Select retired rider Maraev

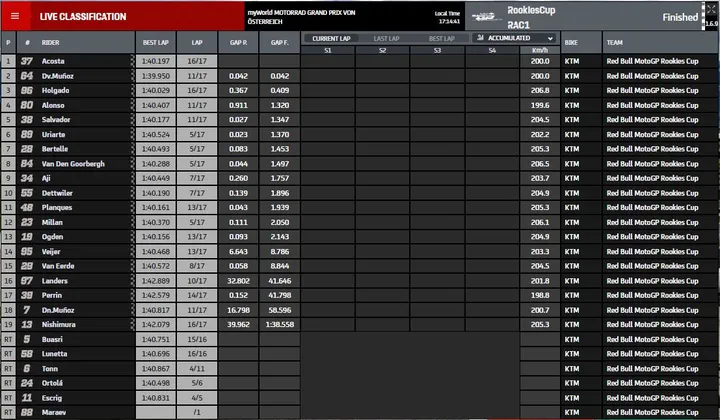[x=54, y=413]
